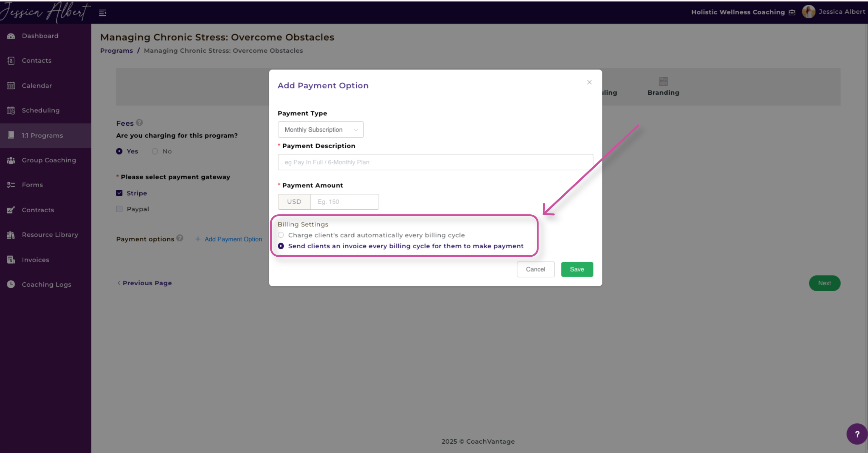Screen dimensions: 868x453
Task: Focus the Payment Description field
Action: coord(435,162)
